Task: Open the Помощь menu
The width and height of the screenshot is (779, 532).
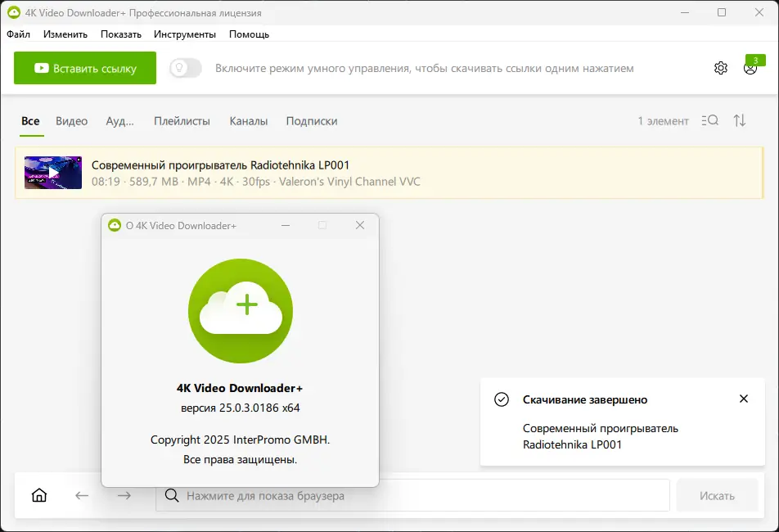Action: tap(249, 34)
